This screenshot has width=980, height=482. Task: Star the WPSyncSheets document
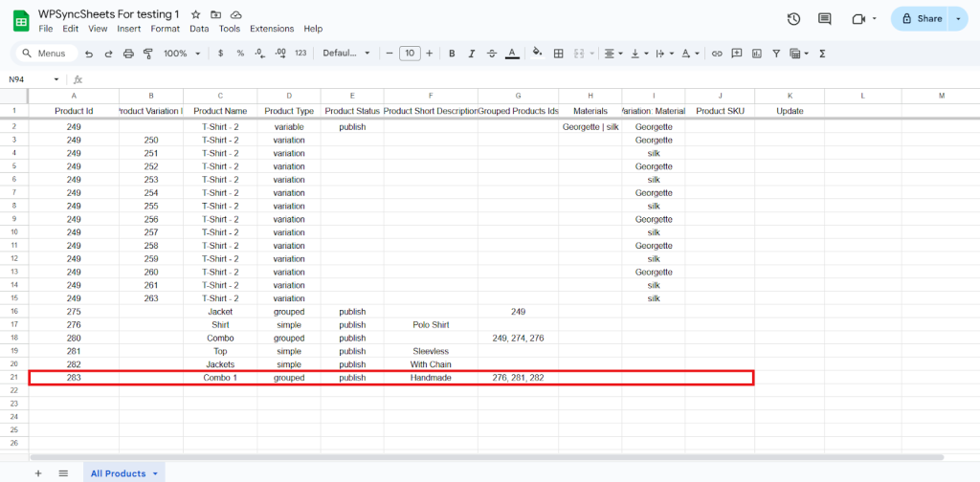[195, 14]
